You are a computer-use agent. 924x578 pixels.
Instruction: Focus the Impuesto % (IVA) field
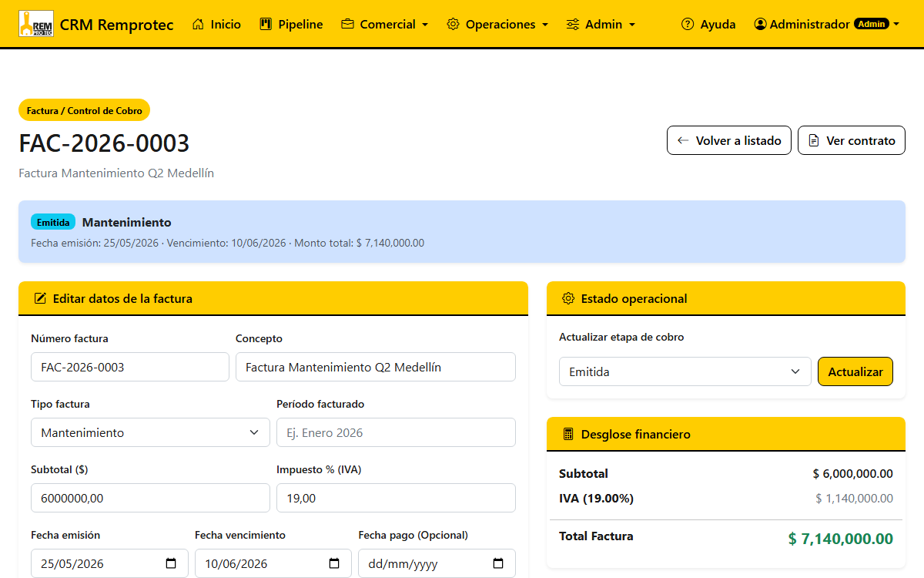[x=396, y=498]
